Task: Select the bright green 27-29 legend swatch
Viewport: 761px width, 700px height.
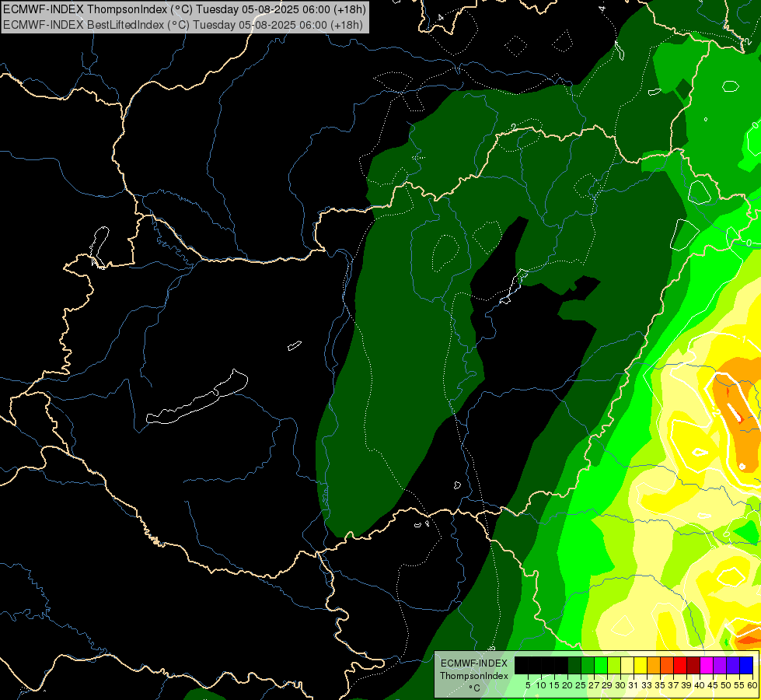Action: click(x=601, y=665)
